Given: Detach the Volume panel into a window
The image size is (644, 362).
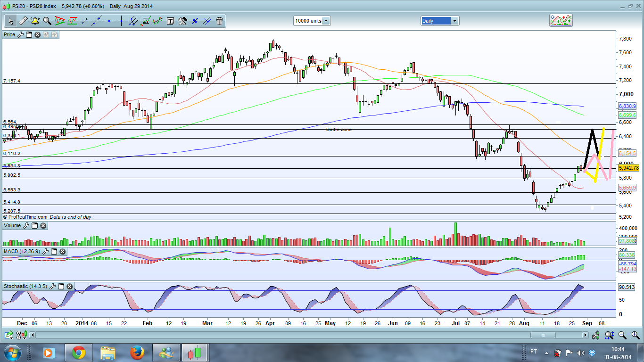Looking at the screenshot, I should (x=35, y=226).
